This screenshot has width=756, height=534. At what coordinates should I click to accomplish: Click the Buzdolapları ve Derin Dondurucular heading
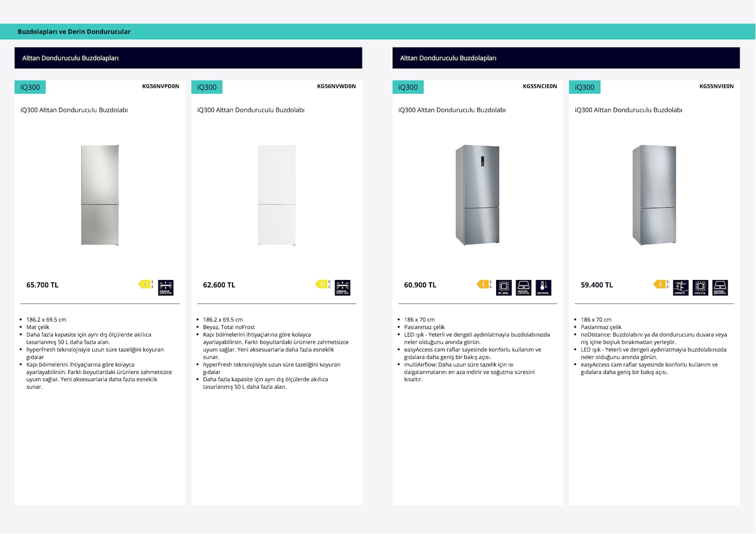pyautogui.click(x=74, y=32)
